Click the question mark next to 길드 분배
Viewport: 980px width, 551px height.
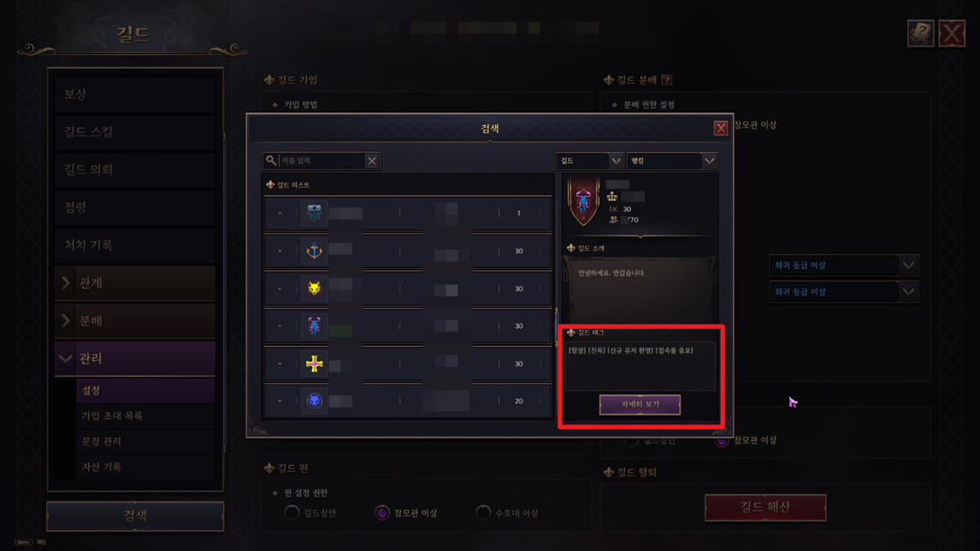click(667, 80)
